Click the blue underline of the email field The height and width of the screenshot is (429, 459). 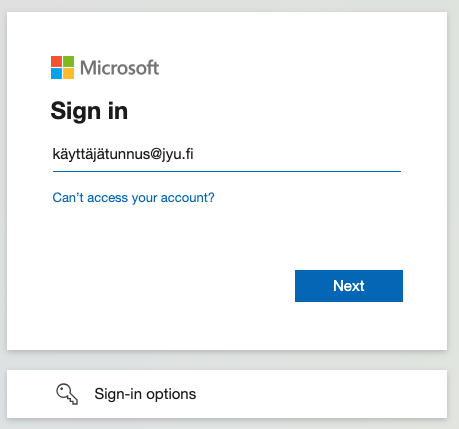(x=227, y=171)
